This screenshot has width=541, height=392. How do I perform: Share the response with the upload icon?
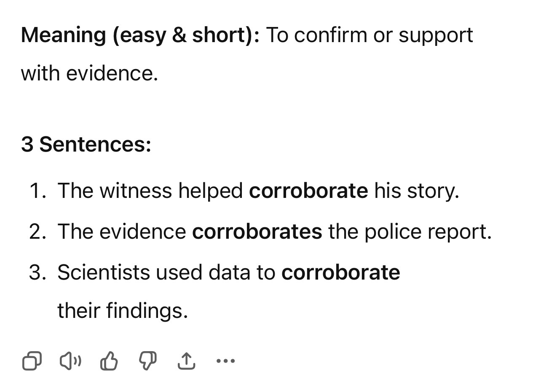tap(186, 361)
